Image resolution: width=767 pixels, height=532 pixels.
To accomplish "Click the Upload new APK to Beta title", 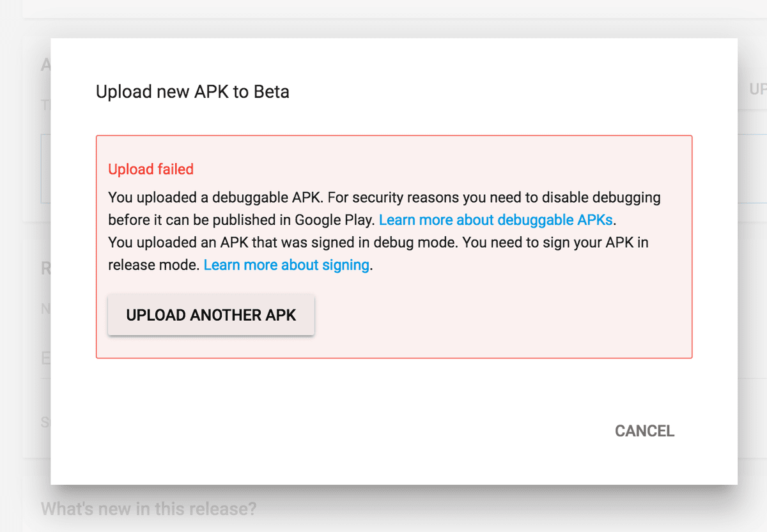I will [x=192, y=92].
